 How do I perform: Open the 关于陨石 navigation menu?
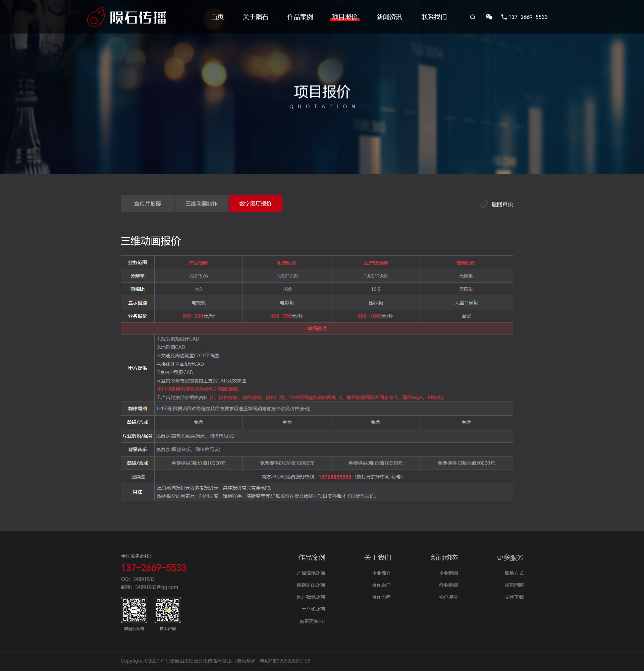255,17
